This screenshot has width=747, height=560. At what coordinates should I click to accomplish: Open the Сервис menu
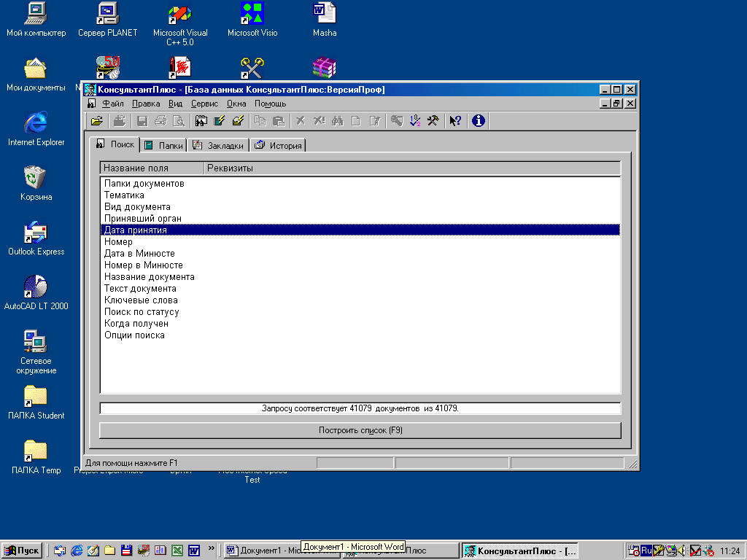[204, 104]
